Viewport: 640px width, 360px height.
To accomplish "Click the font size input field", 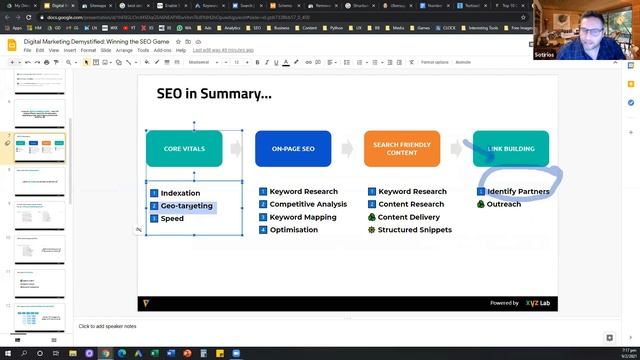I will point(236,62).
